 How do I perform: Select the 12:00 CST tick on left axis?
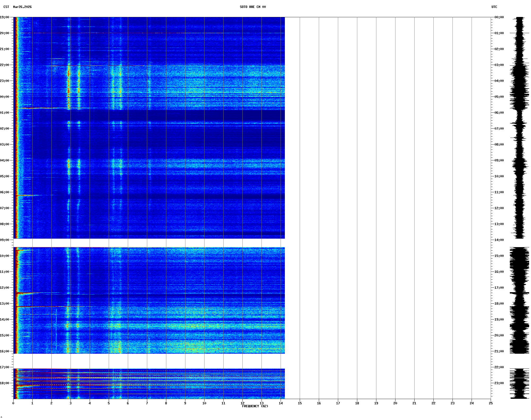(5, 288)
